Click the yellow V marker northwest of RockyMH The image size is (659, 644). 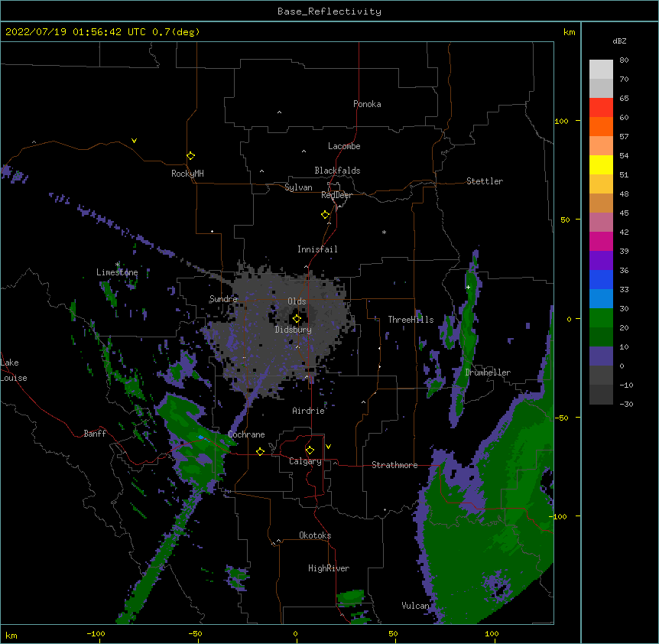point(134,141)
